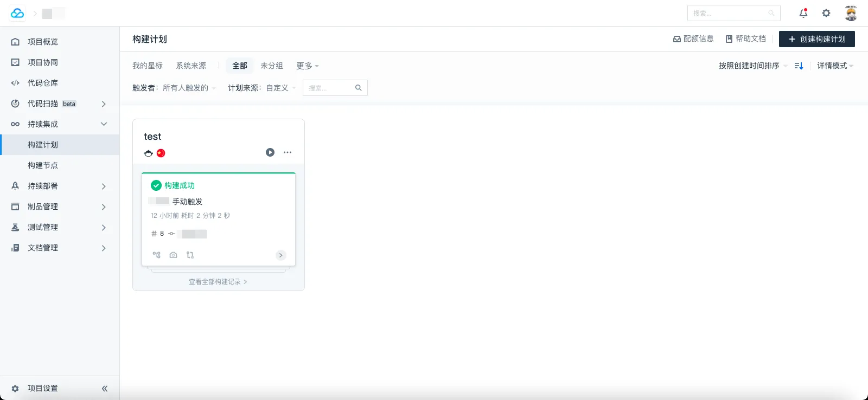868x400 pixels.
Task: Open build details with round arrow button
Action: click(x=281, y=255)
